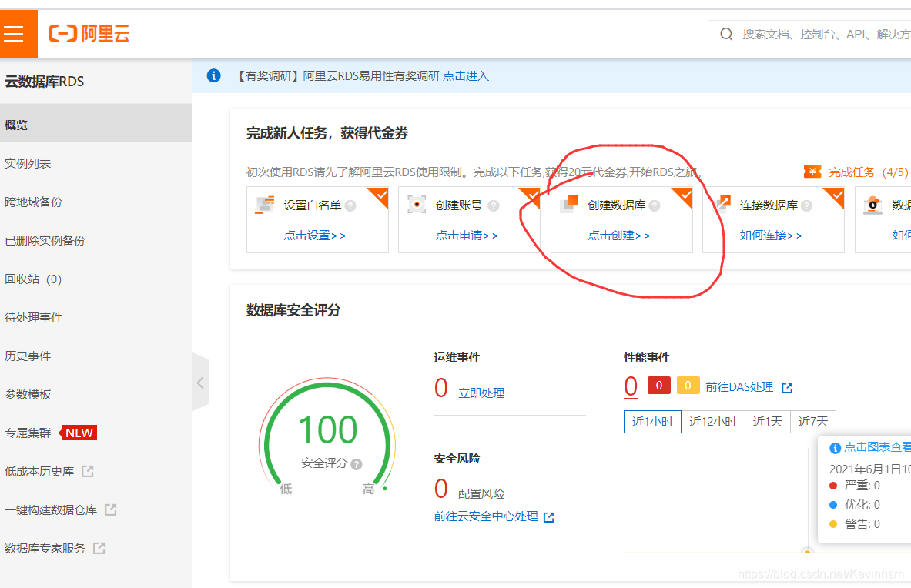Viewport: 911px width, 588px height.
Task: Open the 点击进入 survey link
Action: 466,76
